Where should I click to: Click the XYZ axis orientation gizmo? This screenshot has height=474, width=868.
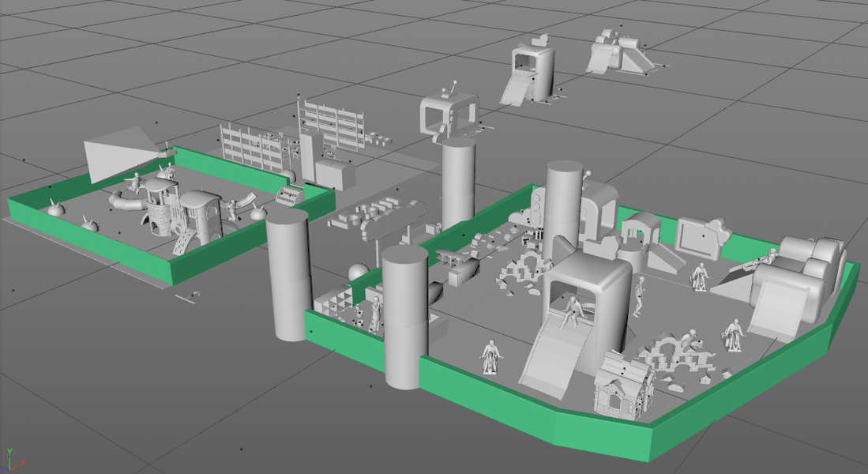(12, 460)
